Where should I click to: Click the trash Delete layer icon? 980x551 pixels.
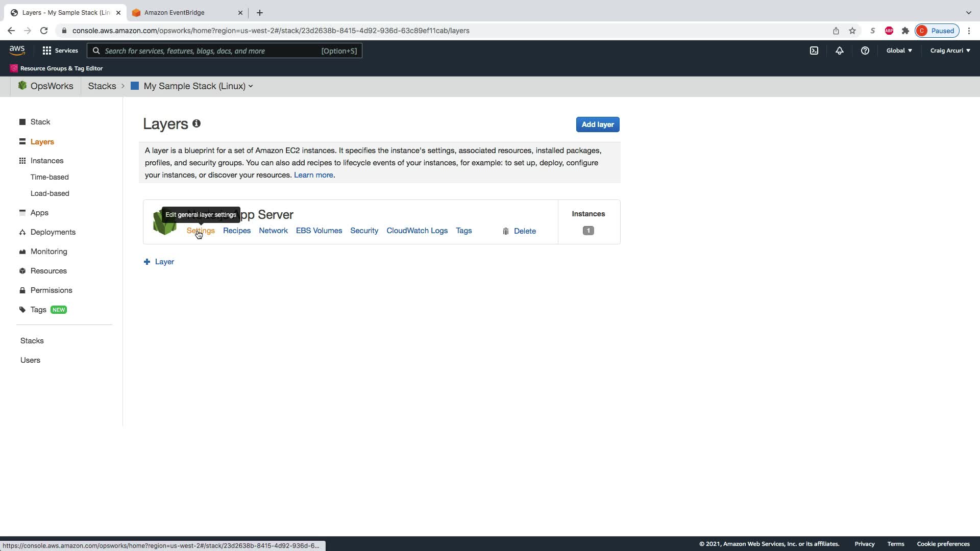(x=505, y=231)
